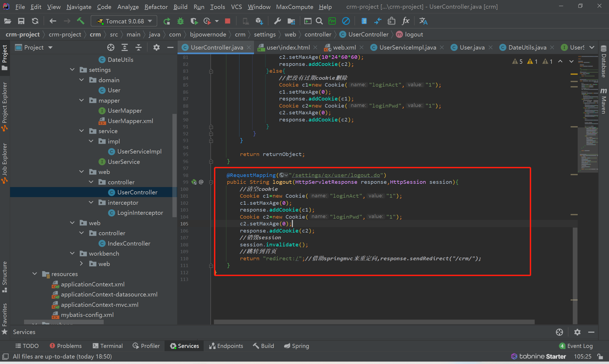Expand the workbench web folder

81,264
